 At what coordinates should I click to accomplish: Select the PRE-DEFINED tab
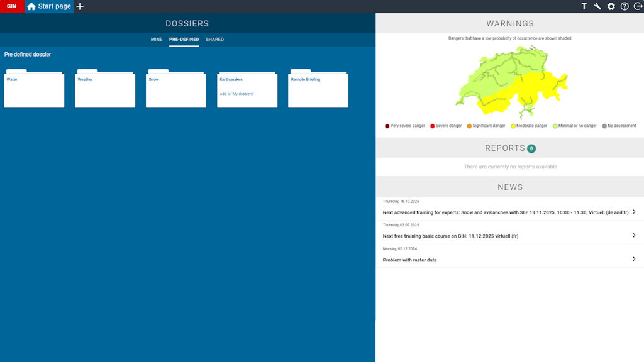pyautogui.click(x=184, y=39)
